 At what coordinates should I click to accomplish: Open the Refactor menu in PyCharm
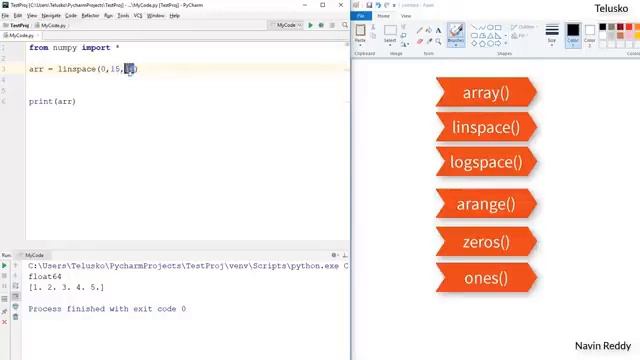pos(90,16)
